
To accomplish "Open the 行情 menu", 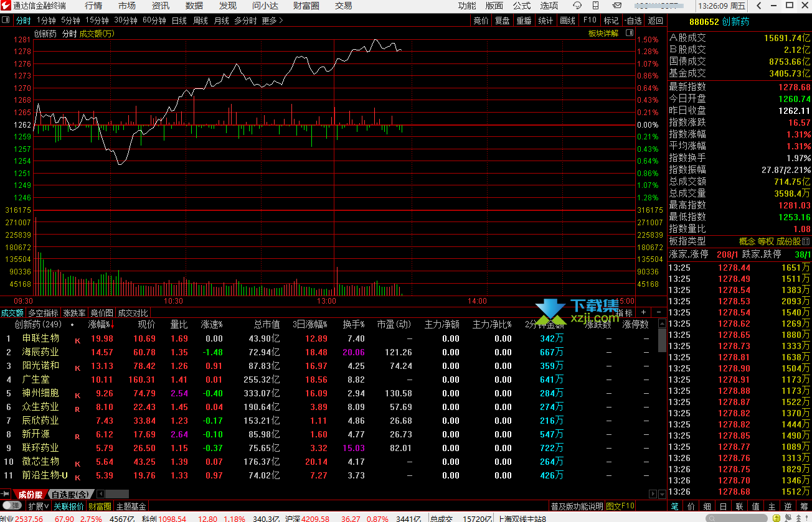I will (93, 6).
